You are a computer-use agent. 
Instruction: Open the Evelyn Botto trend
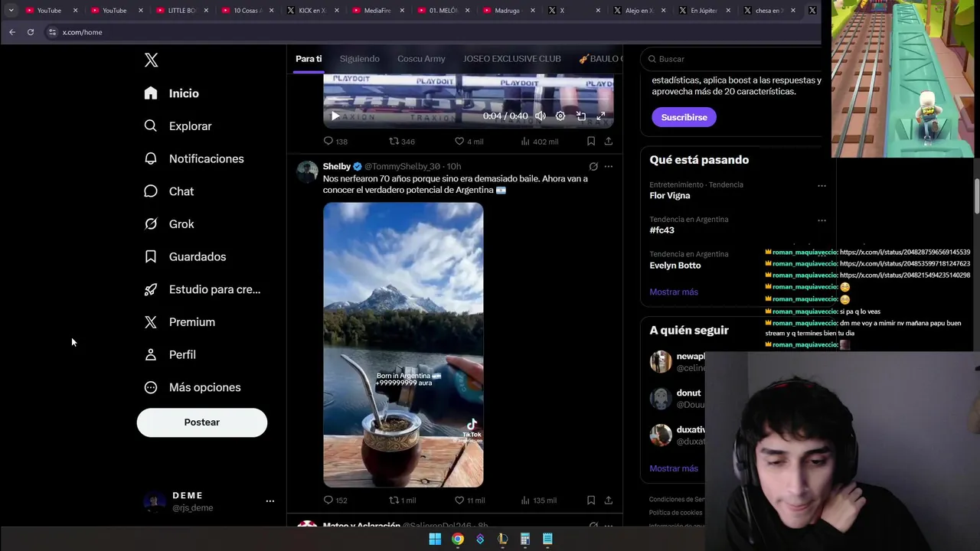pyautogui.click(x=675, y=266)
